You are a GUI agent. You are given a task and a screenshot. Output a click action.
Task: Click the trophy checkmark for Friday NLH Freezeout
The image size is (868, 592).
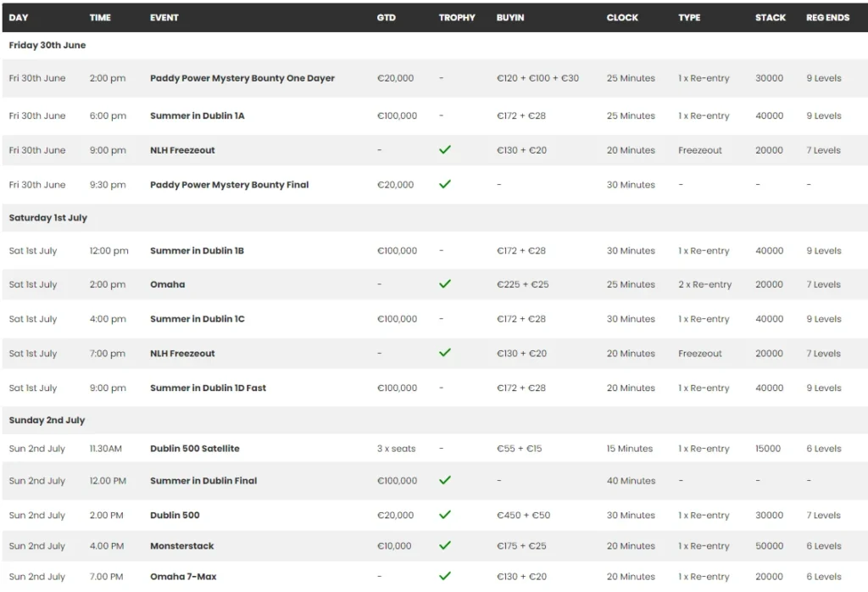tap(445, 150)
